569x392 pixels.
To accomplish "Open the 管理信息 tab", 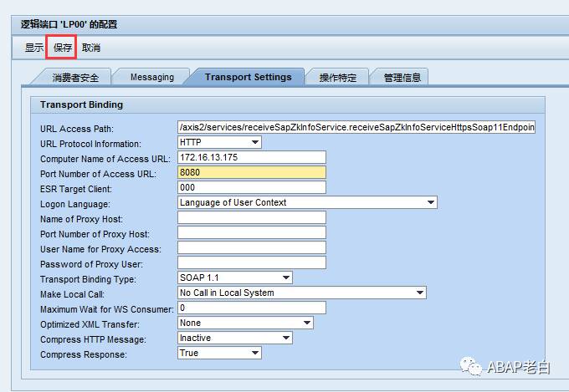I will [x=402, y=77].
